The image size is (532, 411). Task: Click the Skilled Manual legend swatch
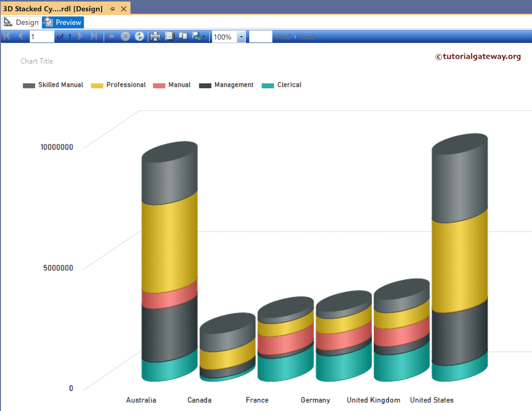click(x=28, y=85)
